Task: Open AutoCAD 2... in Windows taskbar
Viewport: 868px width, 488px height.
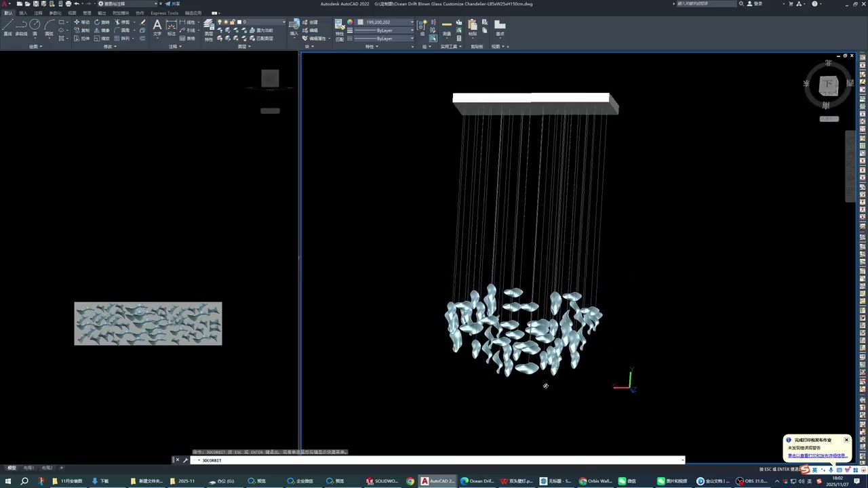Action: [438, 481]
